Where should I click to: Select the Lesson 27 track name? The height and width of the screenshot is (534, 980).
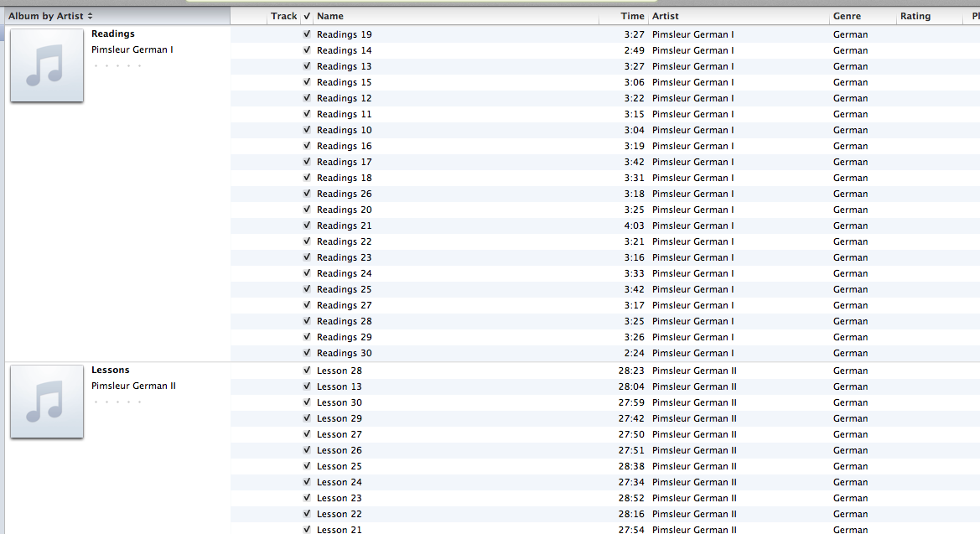(339, 434)
